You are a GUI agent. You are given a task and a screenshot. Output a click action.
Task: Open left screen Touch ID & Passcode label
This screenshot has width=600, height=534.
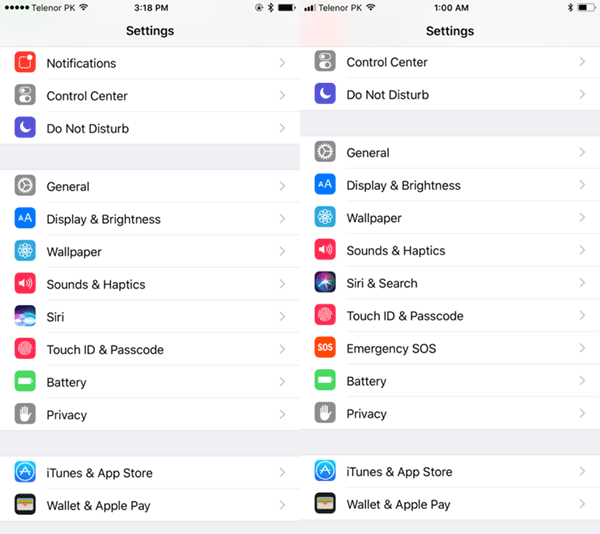(x=105, y=350)
